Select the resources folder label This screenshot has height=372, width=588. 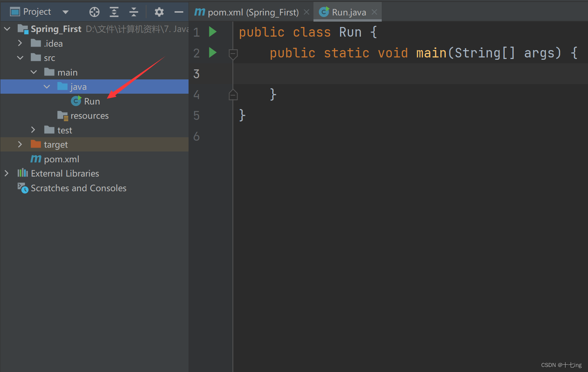[89, 116]
